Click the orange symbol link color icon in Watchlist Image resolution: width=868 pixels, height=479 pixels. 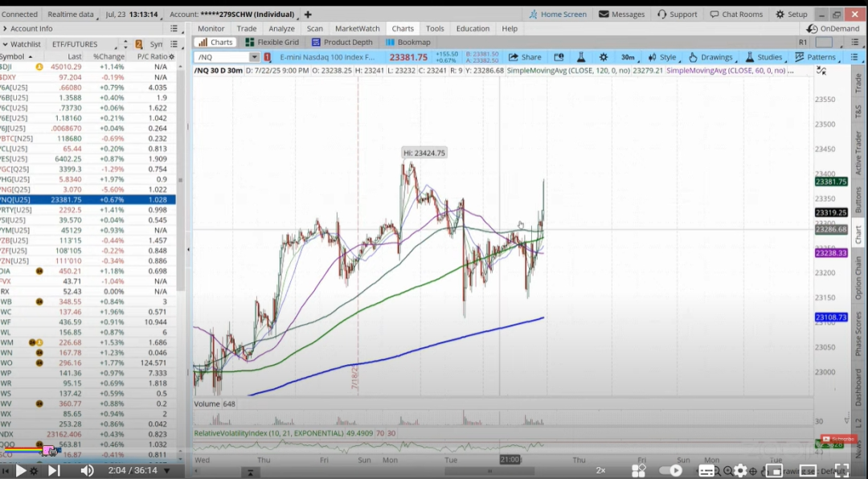coord(139,44)
